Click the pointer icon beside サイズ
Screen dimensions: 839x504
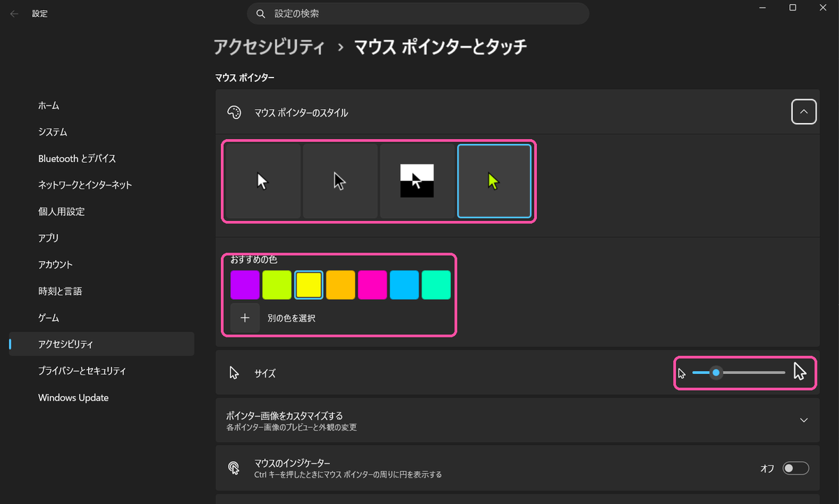(x=235, y=373)
